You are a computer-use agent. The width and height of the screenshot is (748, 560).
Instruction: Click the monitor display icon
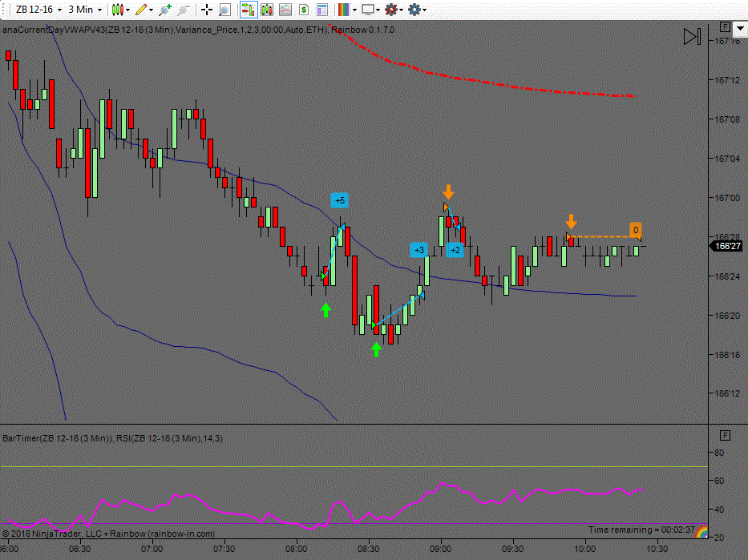coord(367,10)
